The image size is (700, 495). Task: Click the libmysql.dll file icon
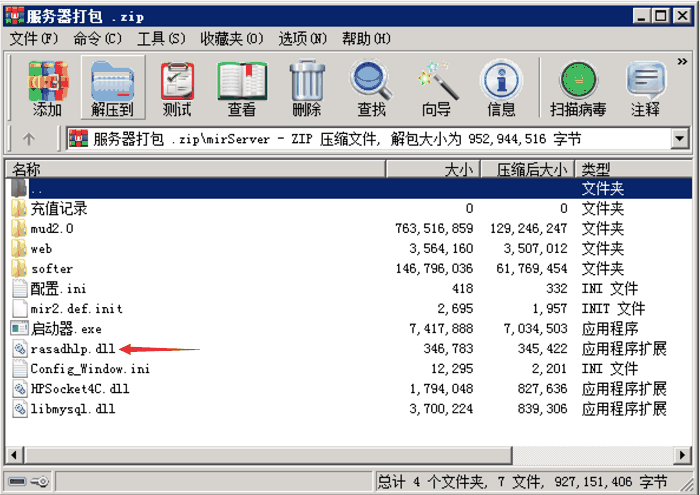(x=19, y=409)
